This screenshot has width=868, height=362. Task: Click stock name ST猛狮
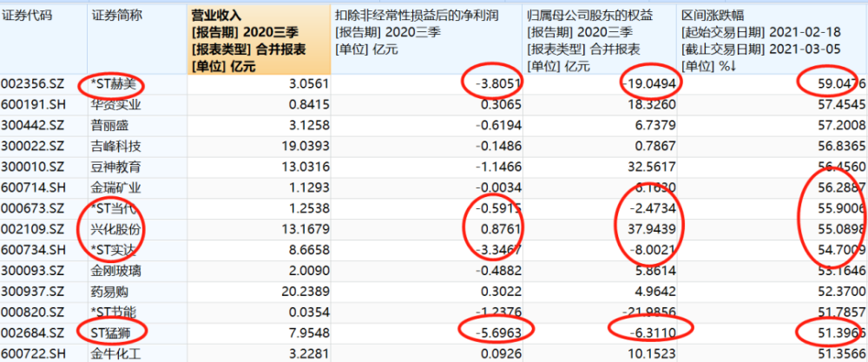(111, 333)
